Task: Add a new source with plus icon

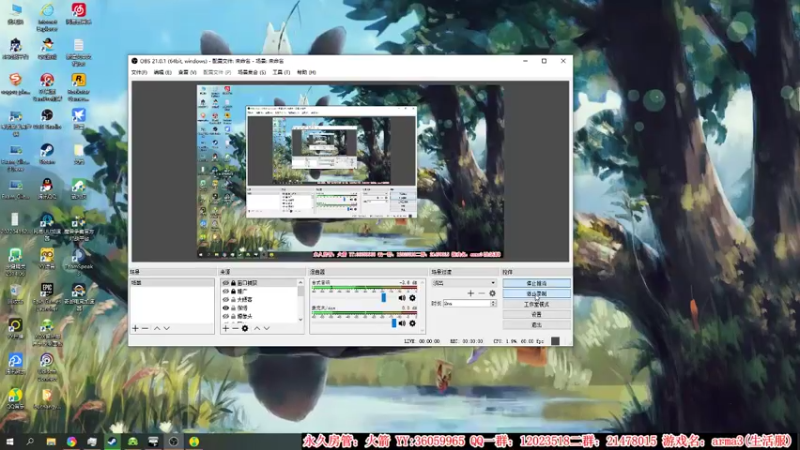Action: [x=226, y=328]
